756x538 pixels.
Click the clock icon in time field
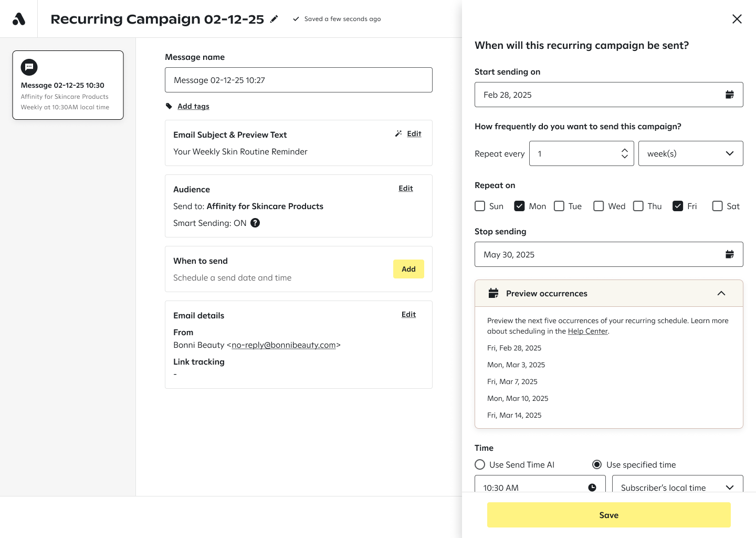[592, 487]
